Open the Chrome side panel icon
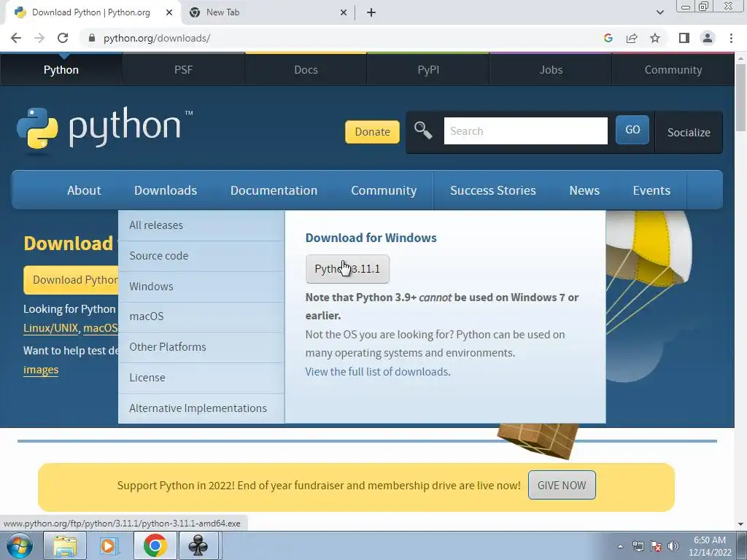Screen dimensions: 747x560 684,38
